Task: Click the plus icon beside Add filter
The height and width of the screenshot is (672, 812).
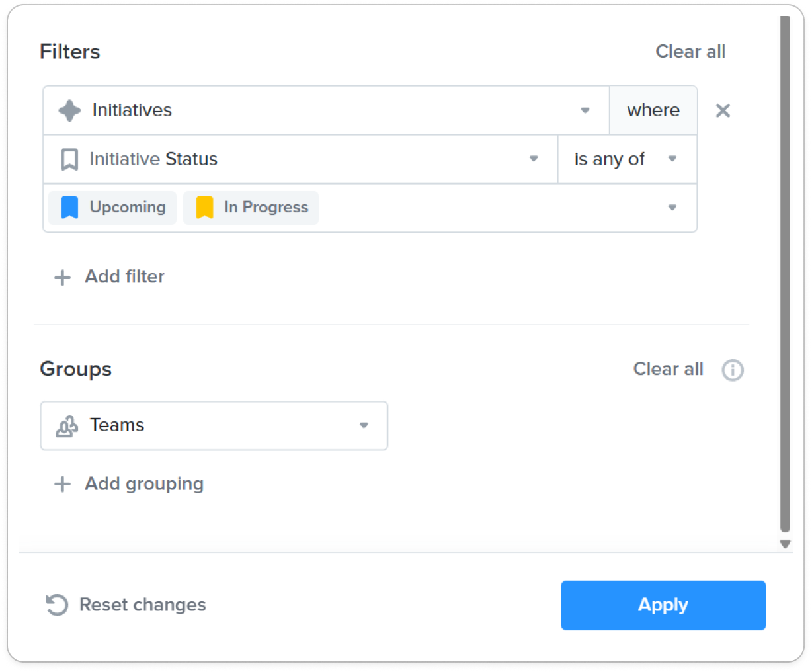Action: [62, 277]
